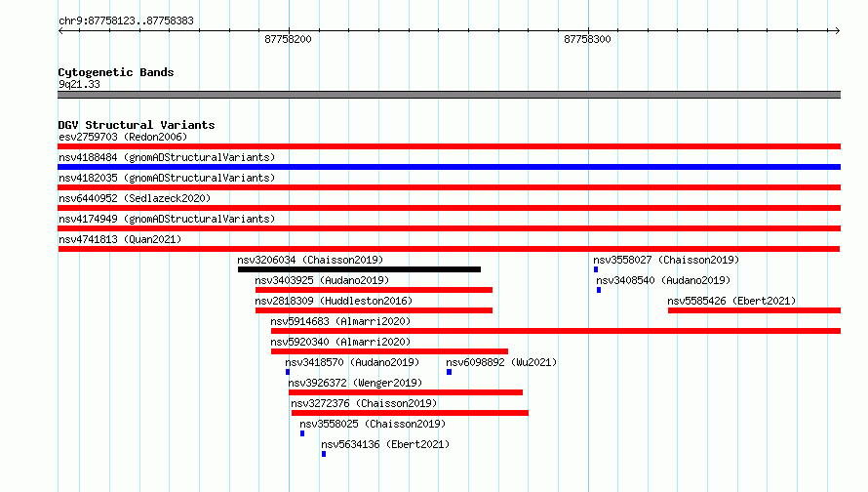Open variant nsv5634136 (Ebert2021) label

click(385, 444)
